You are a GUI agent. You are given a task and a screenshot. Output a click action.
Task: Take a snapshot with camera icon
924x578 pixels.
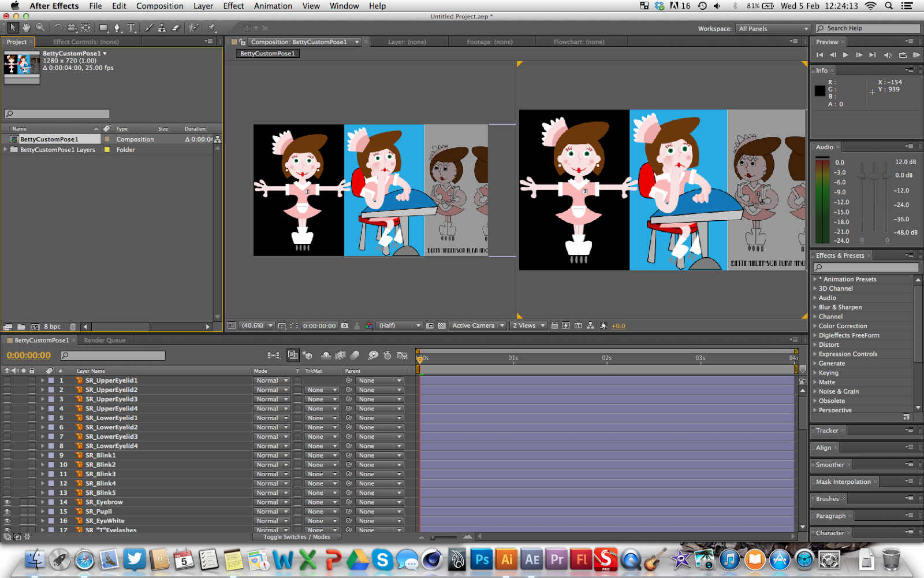point(345,325)
